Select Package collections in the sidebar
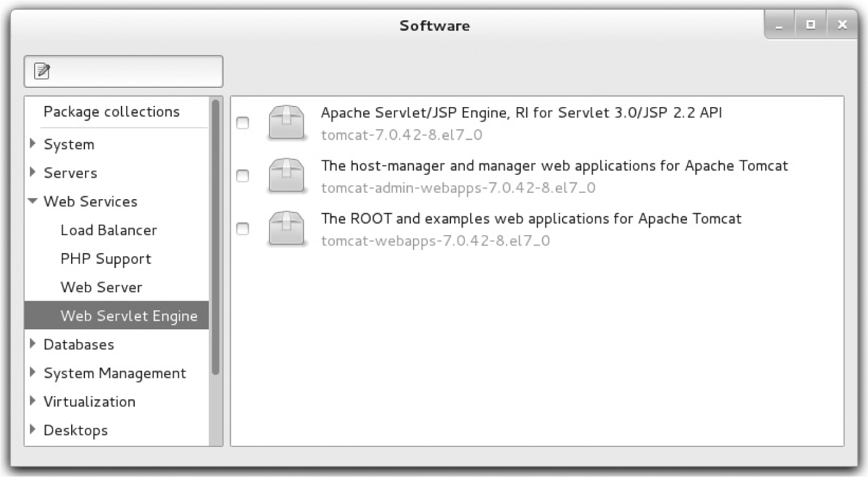The height and width of the screenshot is (477, 868). [112, 112]
